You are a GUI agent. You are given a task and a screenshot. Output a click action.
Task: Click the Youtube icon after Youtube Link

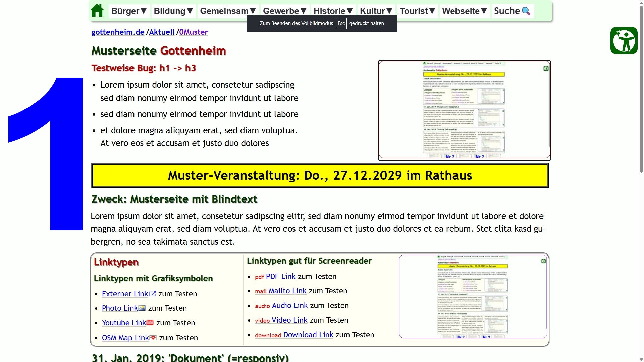point(150,323)
